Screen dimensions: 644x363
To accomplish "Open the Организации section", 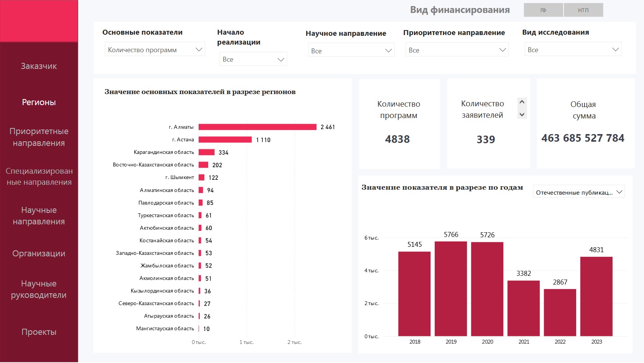I will [x=39, y=254].
